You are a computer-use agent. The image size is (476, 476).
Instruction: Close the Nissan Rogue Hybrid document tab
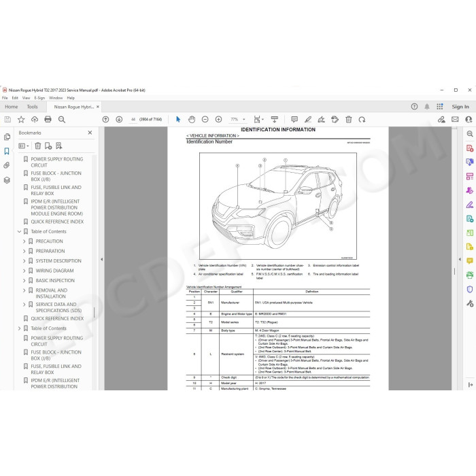pos(98,107)
